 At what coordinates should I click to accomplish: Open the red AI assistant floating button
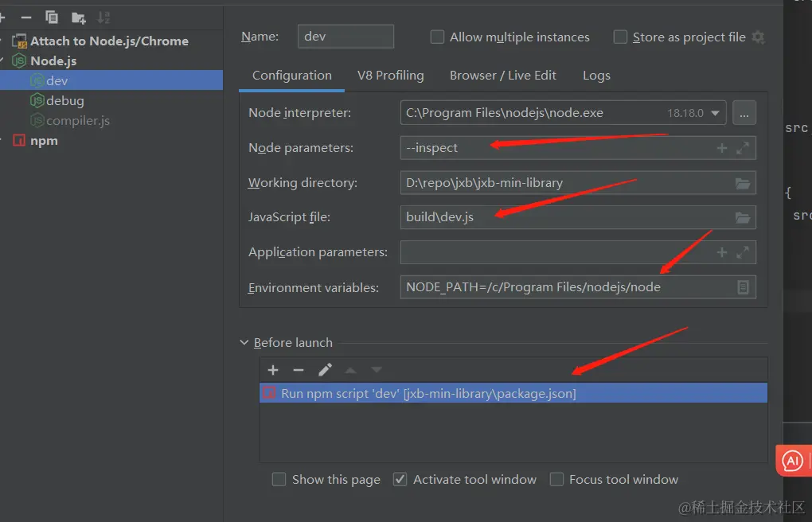[793, 461]
